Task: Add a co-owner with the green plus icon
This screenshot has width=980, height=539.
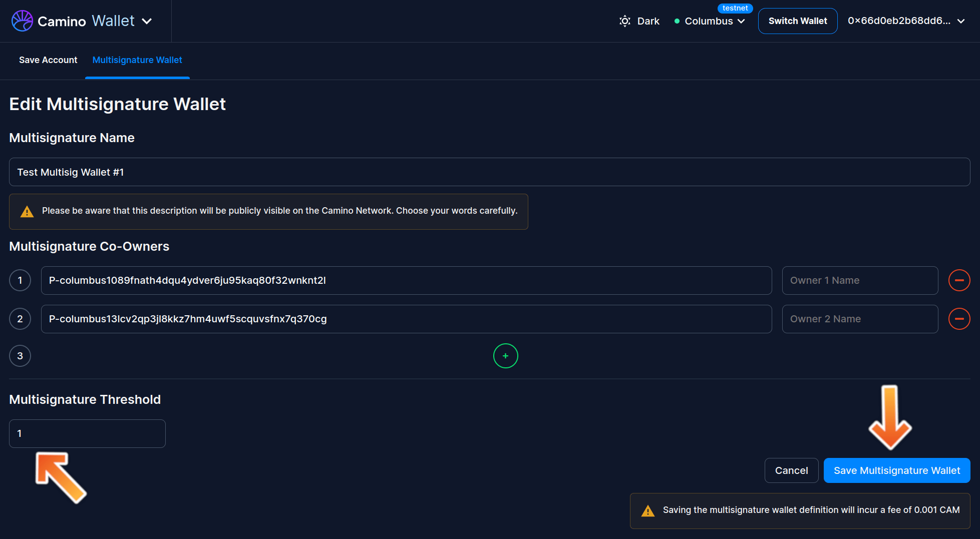Action: click(x=505, y=356)
